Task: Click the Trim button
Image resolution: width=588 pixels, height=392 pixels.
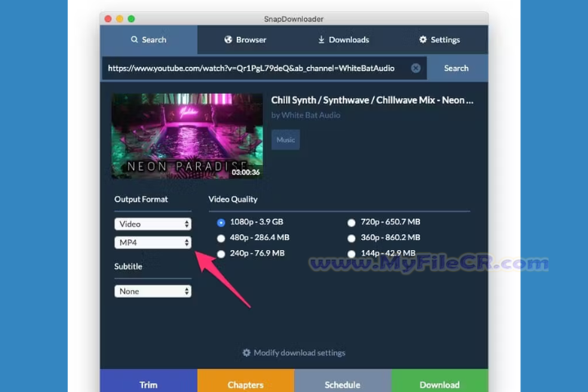Action: [x=149, y=381]
